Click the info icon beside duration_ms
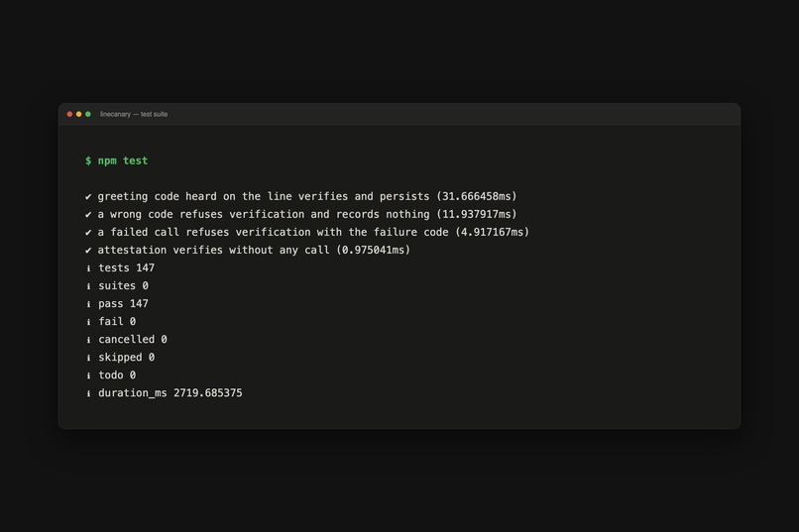 pos(88,393)
